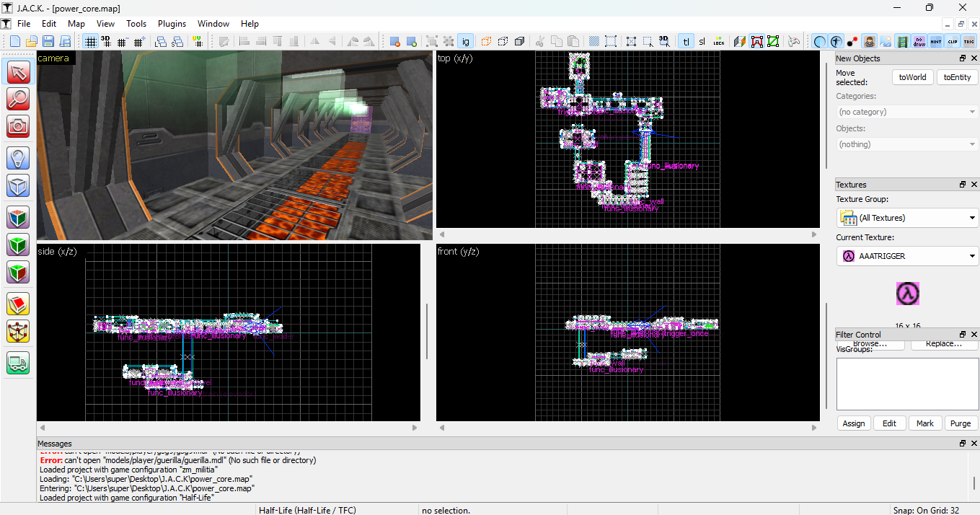Click side view scroll left arrow
Viewport: 980px width, 515px height.
(x=42, y=428)
